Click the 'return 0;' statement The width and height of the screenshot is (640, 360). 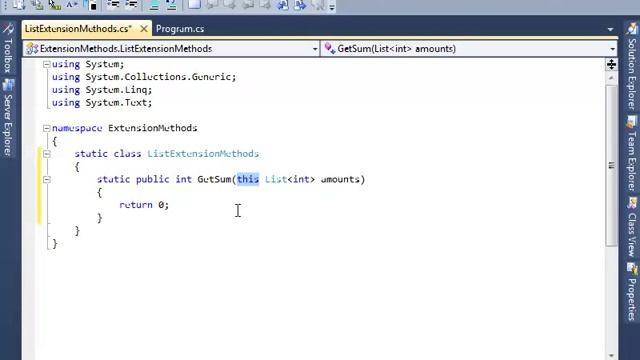point(144,205)
